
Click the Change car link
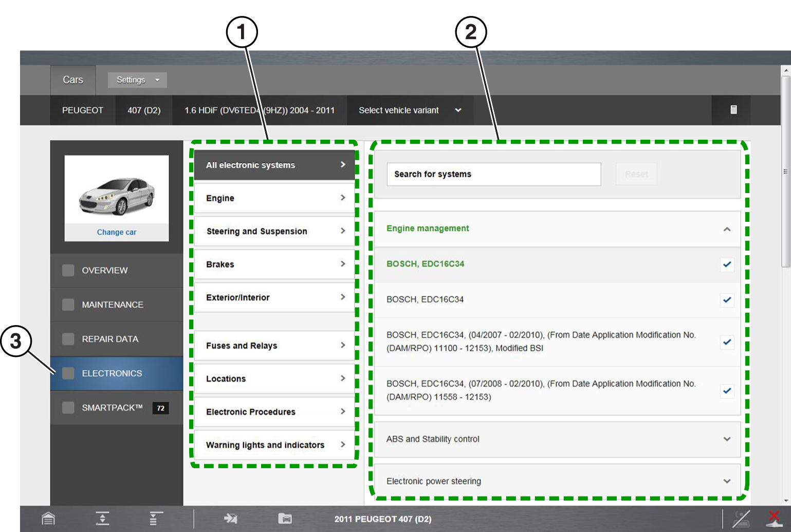click(x=117, y=232)
